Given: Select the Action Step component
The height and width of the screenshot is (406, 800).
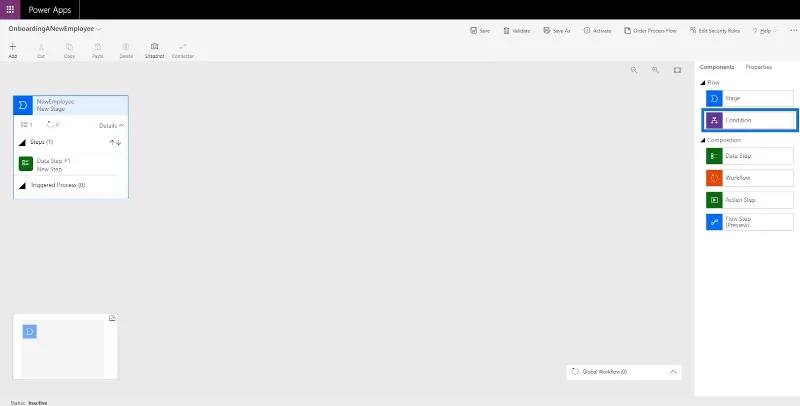Looking at the screenshot, I should tap(749, 200).
